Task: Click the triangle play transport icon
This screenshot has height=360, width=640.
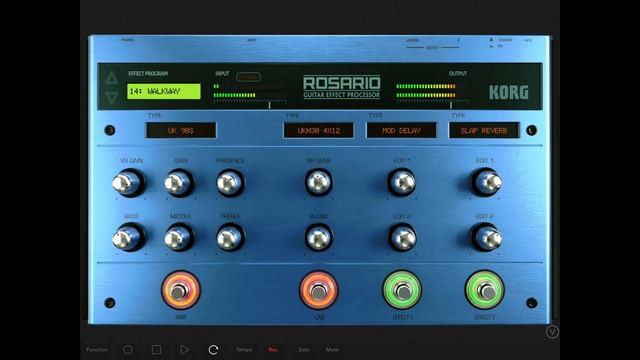Action: [x=184, y=349]
